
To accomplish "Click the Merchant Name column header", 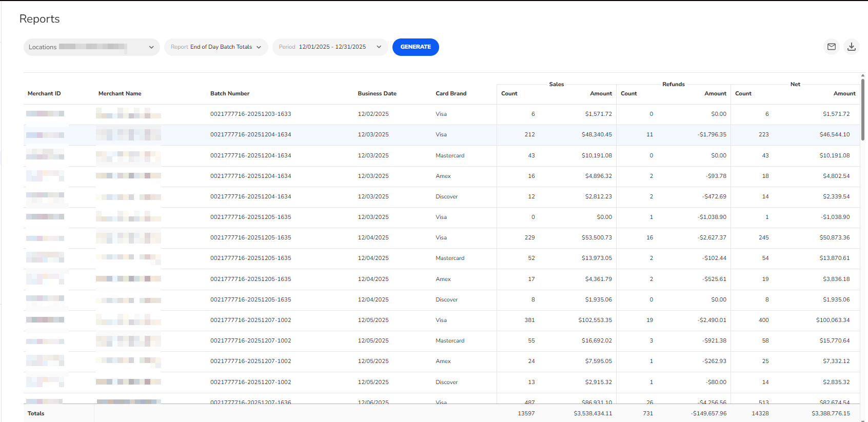I will point(120,93).
